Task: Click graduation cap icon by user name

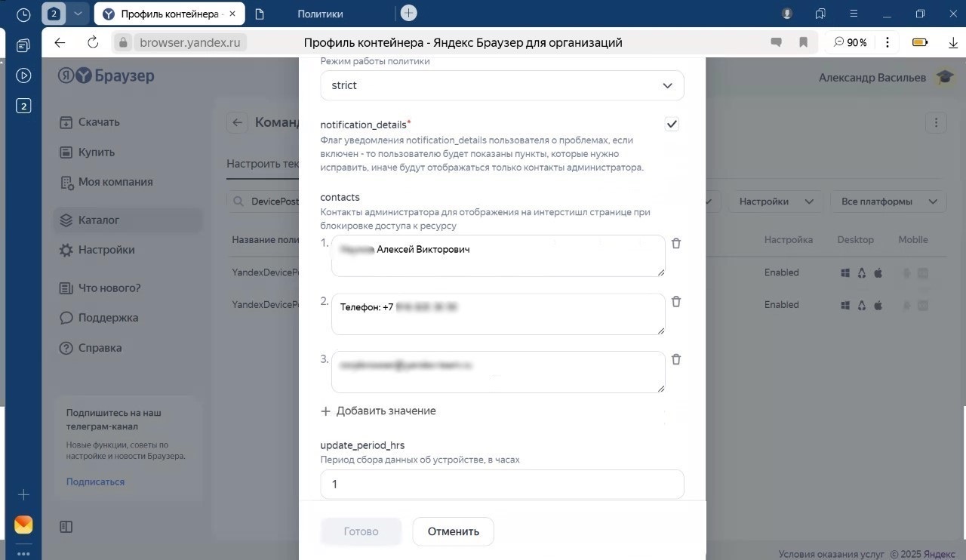Action: (x=944, y=77)
